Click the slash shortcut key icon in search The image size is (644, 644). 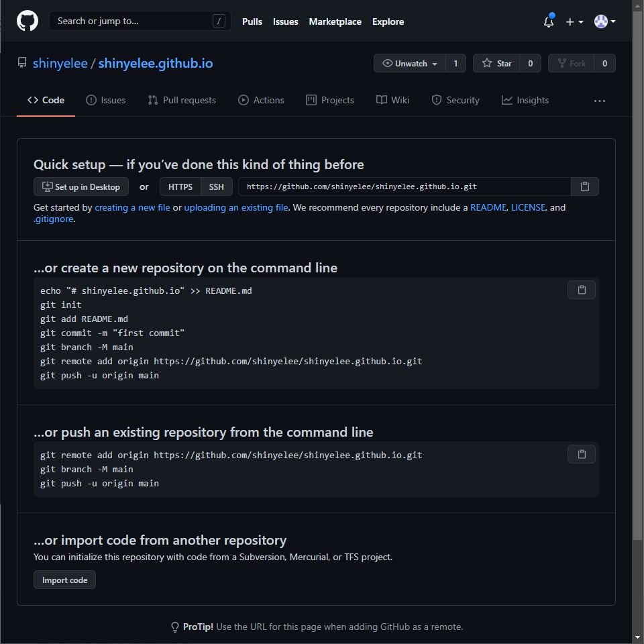tap(219, 21)
